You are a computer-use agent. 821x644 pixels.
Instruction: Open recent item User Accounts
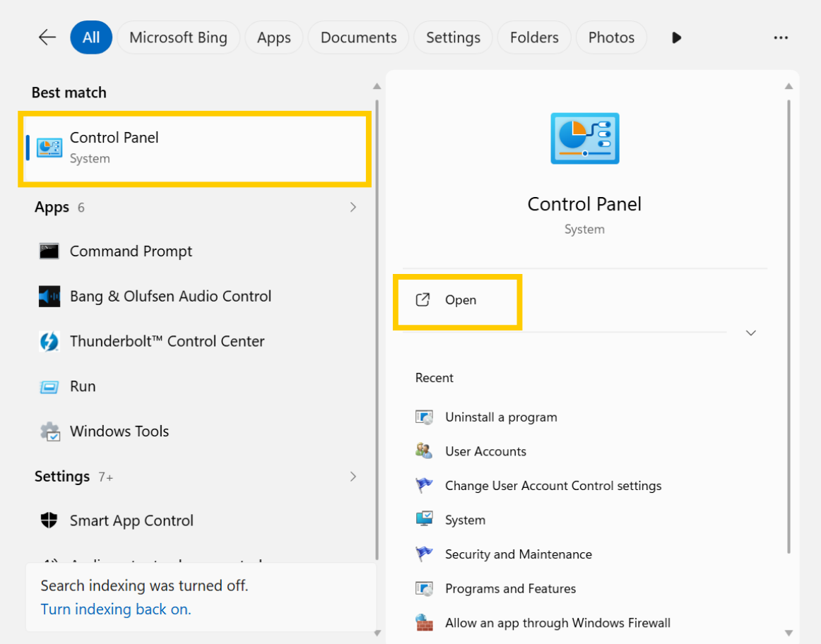485,451
